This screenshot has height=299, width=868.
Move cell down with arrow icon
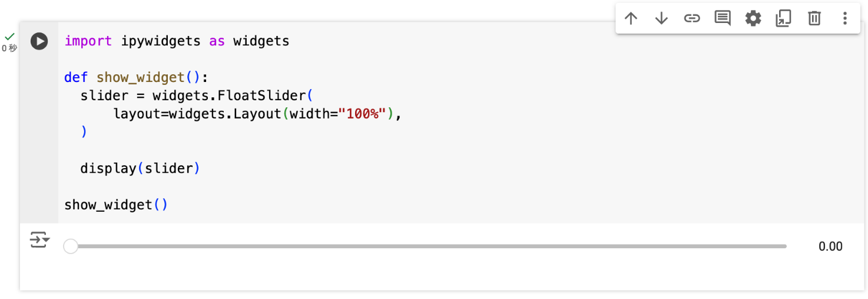(x=661, y=18)
